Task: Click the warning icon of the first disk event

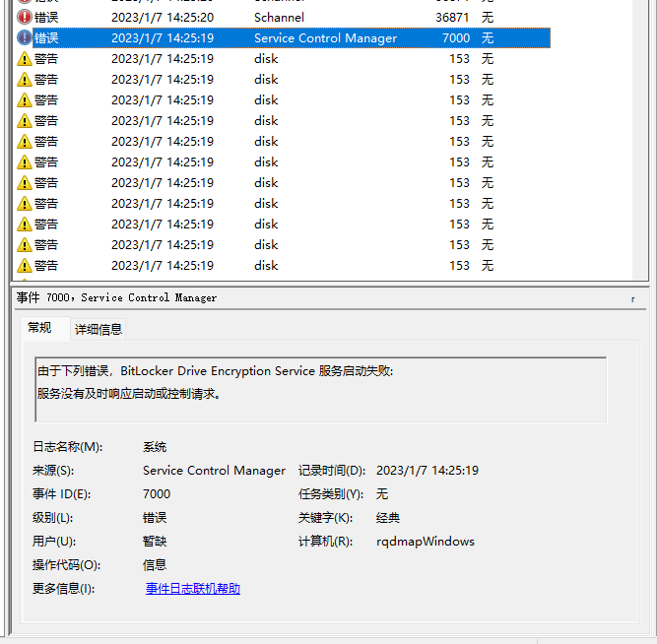Action: 25,58
